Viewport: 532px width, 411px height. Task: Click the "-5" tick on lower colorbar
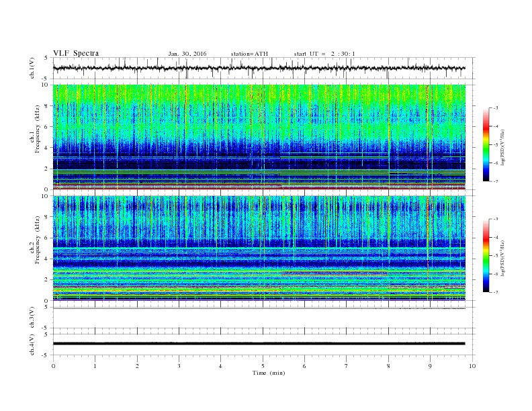point(495,256)
